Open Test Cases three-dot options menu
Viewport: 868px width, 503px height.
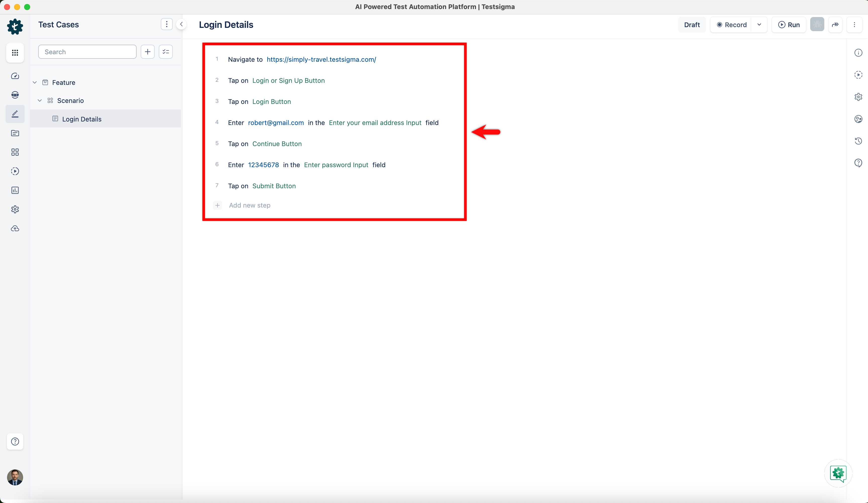pos(167,24)
